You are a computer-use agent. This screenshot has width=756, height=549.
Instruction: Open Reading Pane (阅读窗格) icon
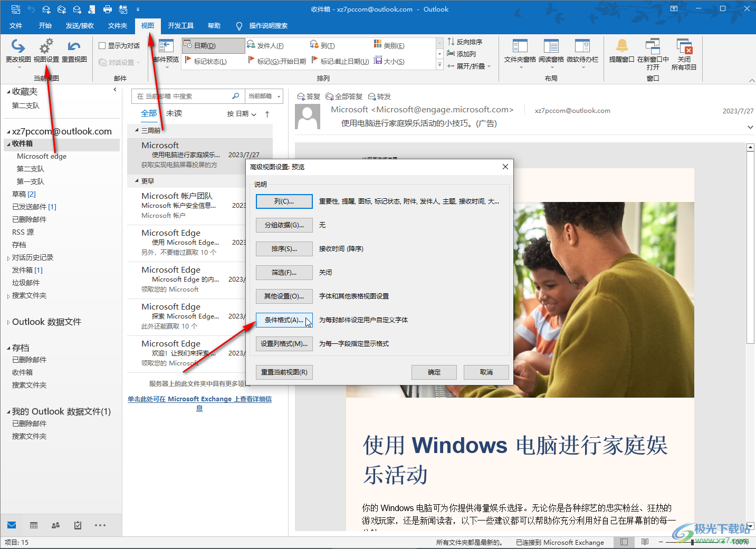click(551, 46)
